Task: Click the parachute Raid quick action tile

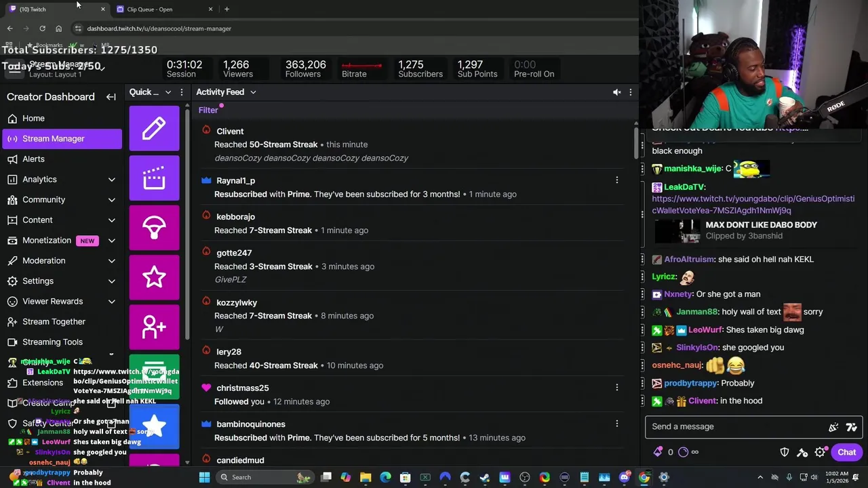Action: click(x=155, y=228)
